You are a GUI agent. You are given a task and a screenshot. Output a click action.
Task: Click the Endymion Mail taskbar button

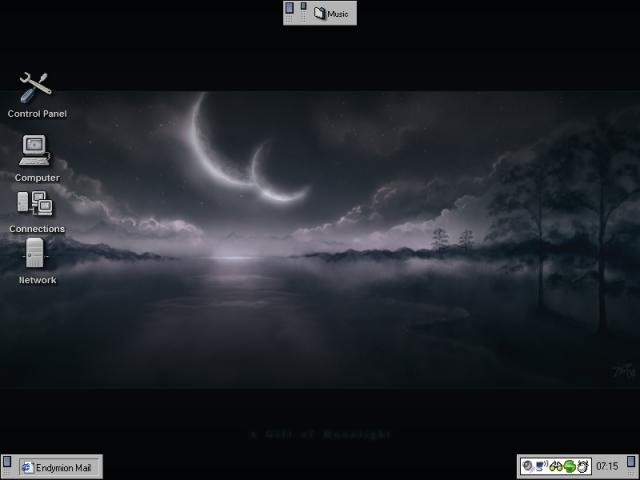[x=60, y=467]
